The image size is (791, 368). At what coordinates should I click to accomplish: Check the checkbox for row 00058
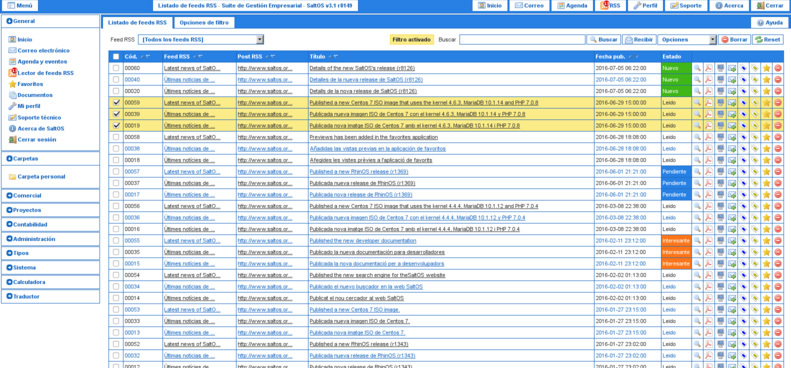click(116, 137)
